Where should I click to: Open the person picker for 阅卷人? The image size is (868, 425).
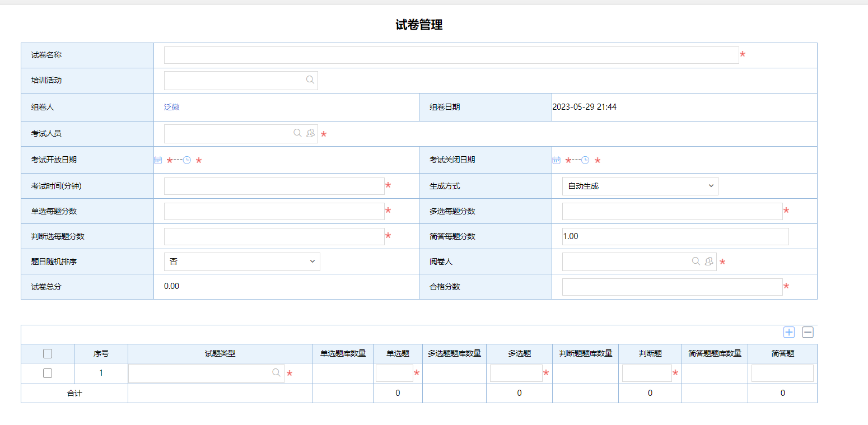point(709,261)
